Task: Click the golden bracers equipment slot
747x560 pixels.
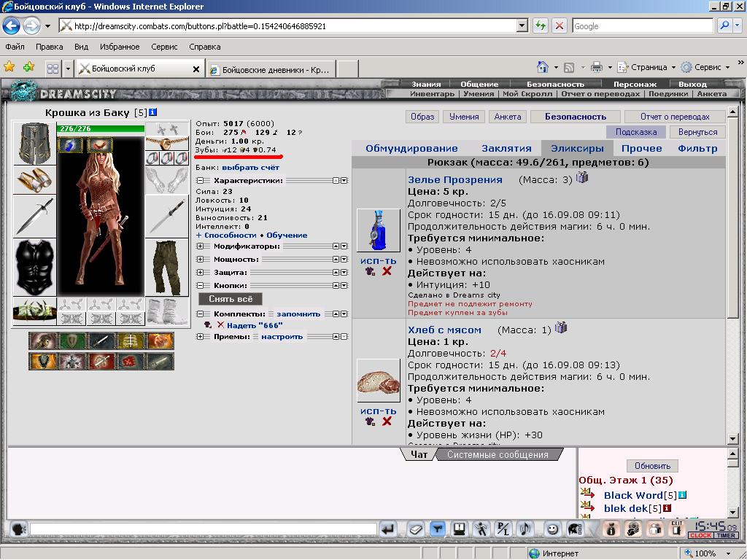Action: tap(34, 179)
